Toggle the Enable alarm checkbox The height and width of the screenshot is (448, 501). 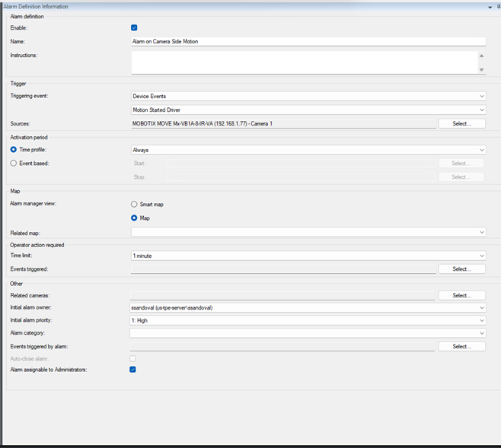click(134, 27)
